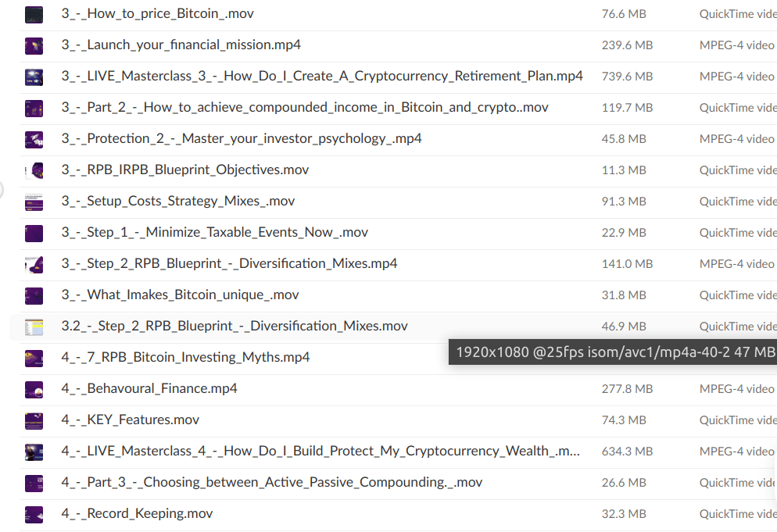Click the icon next to 4_-_Behavoural_Finance.mp4
Image resolution: width=777 pixels, height=532 pixels.
pos(34,389)
